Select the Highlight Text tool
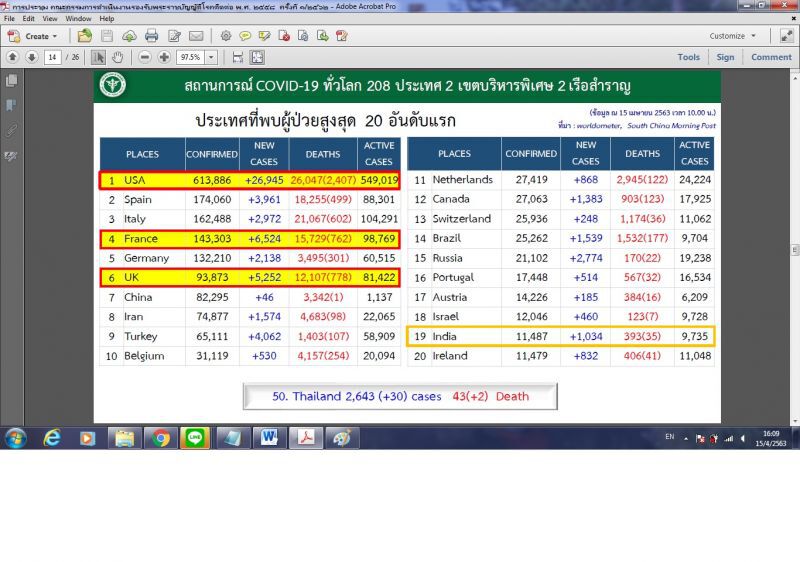 264,36
